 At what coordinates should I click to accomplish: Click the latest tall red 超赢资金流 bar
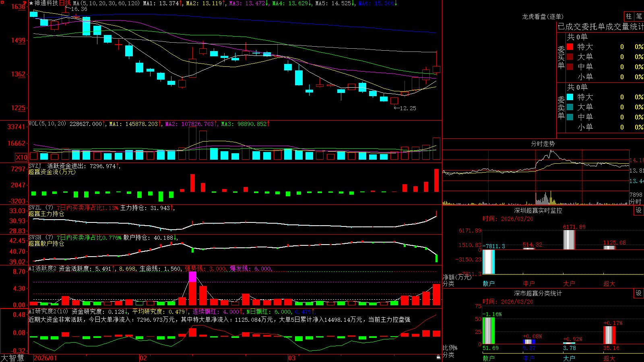(436, 180)
